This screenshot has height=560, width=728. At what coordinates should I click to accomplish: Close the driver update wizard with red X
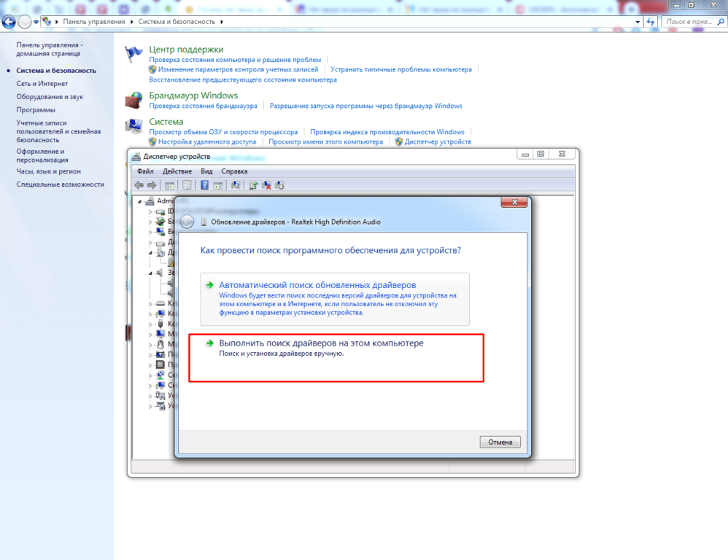click(x=514, y=202)
